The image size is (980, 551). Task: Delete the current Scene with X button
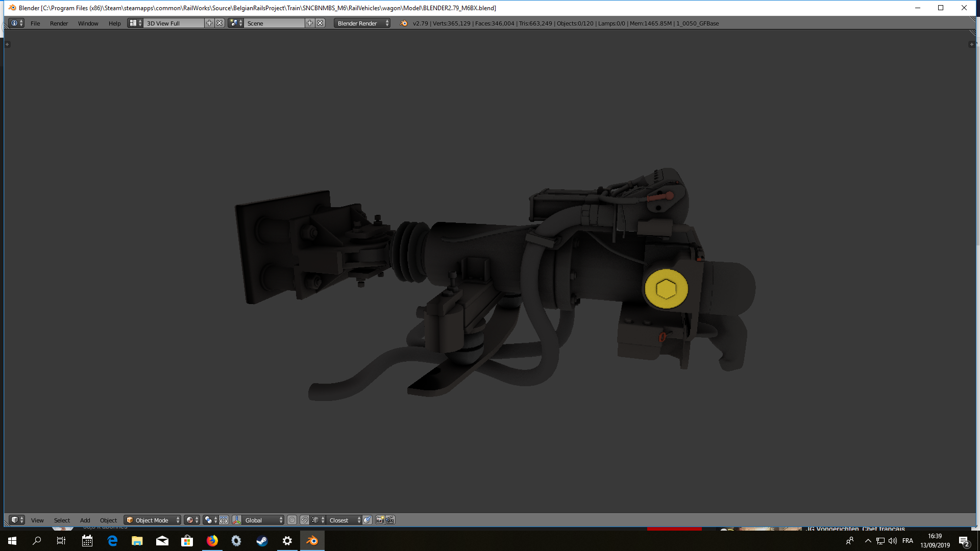(321, 23)
